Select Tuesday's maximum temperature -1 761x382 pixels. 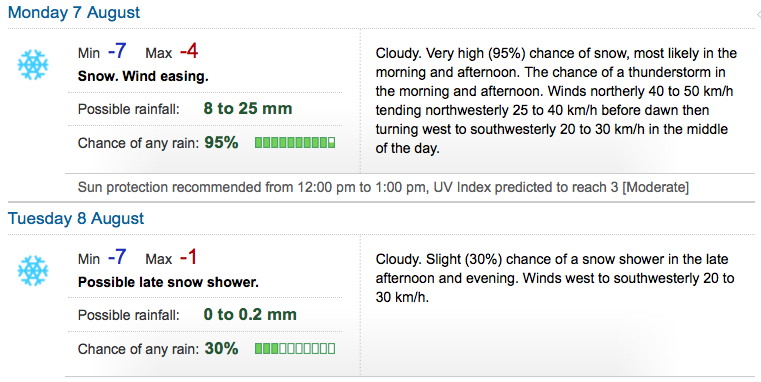click(188, 257)
